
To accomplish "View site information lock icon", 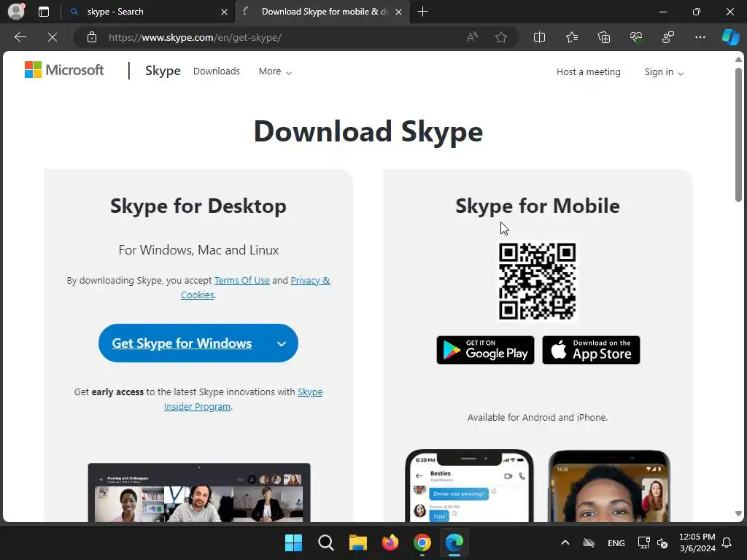I will pyautogui.click(x=92, y=37).
